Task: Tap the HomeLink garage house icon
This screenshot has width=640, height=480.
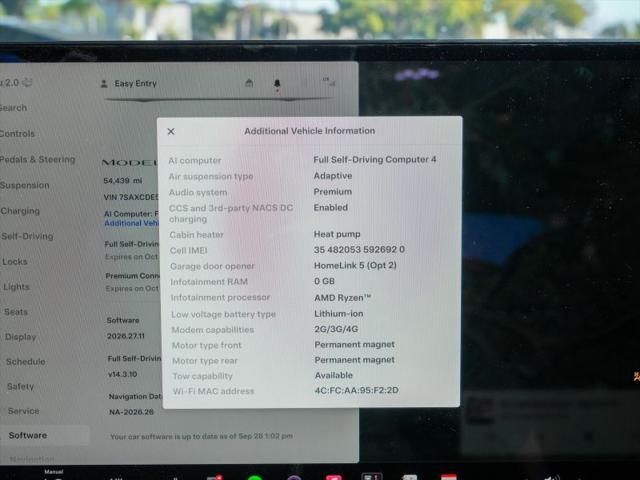Action: click(x=249, y=83)
